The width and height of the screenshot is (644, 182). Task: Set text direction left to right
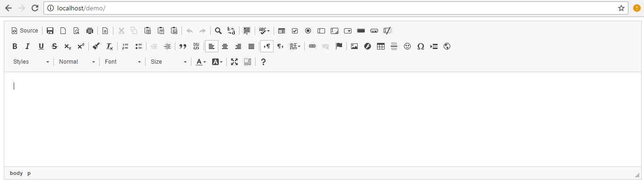coord(267,46)
